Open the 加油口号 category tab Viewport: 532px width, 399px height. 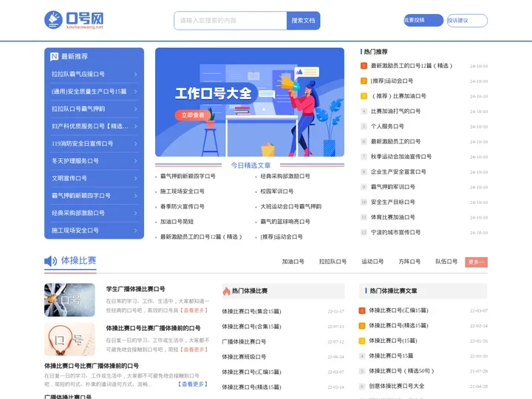(x=293, y=262)
